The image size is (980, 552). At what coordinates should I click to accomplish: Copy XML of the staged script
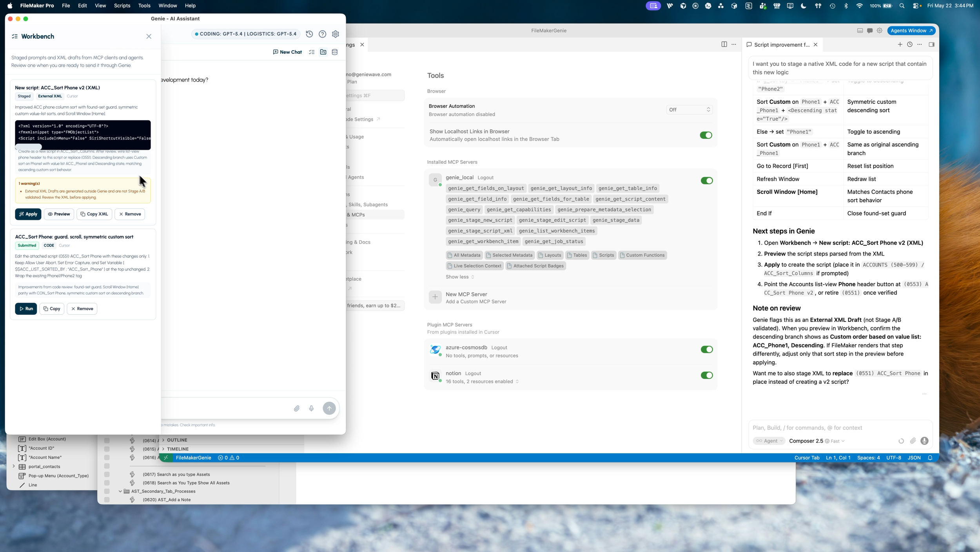coord(94,214)
